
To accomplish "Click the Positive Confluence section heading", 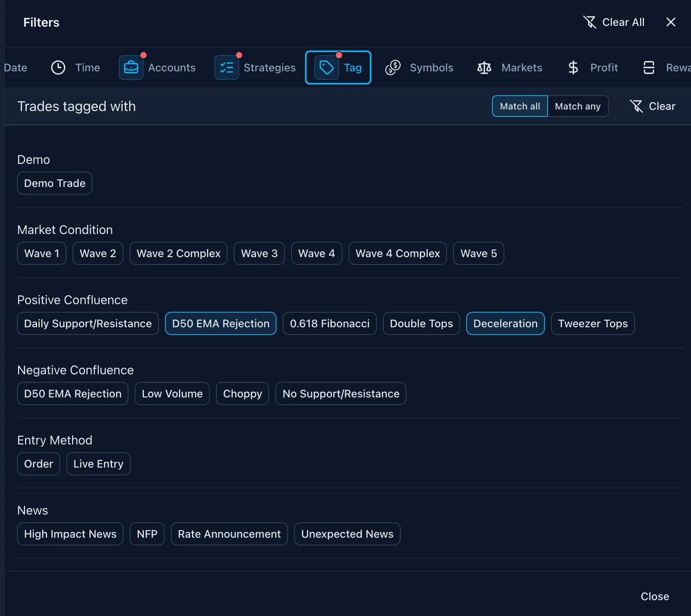I will point(73,300).
